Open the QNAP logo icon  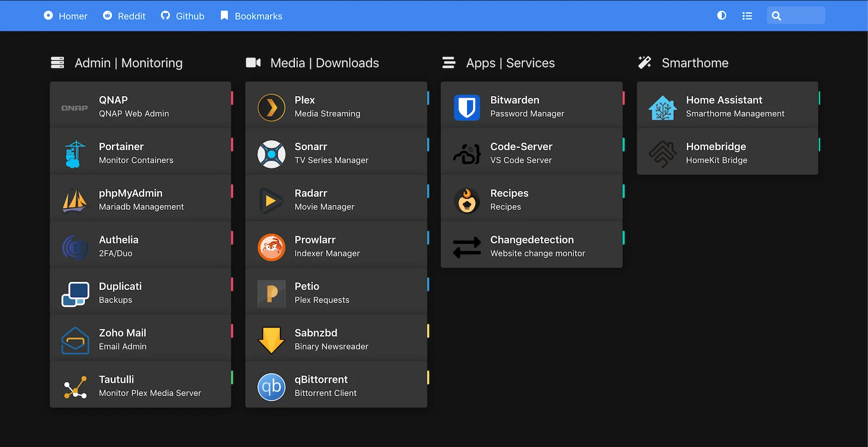pyautogui.click(x=75, y=108)
